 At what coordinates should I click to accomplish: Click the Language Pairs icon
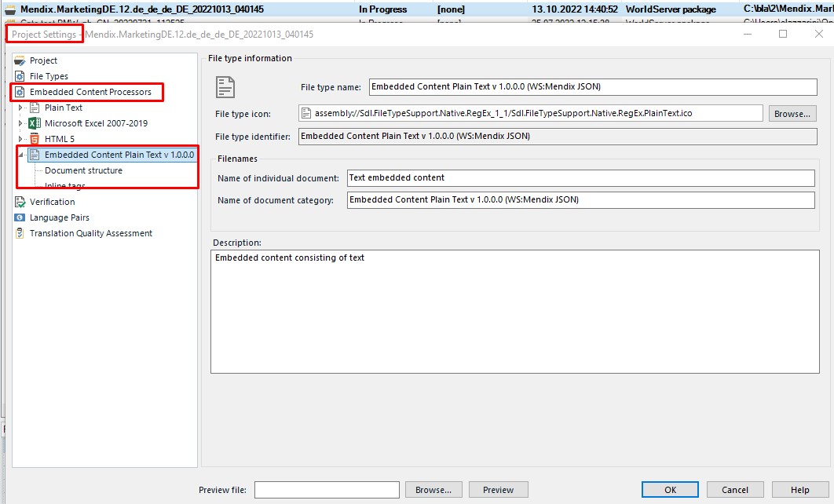(x=20, y=217)
